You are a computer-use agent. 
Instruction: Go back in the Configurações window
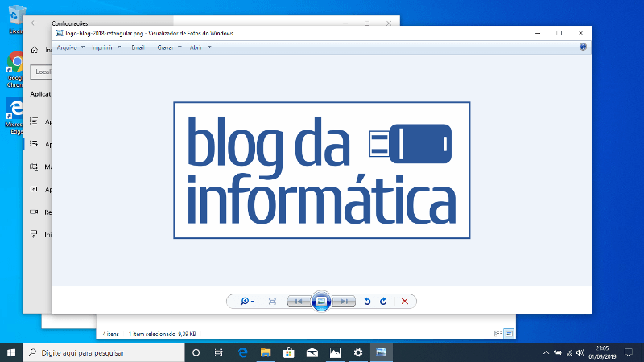pyautogui.click(x=34, y=23)
